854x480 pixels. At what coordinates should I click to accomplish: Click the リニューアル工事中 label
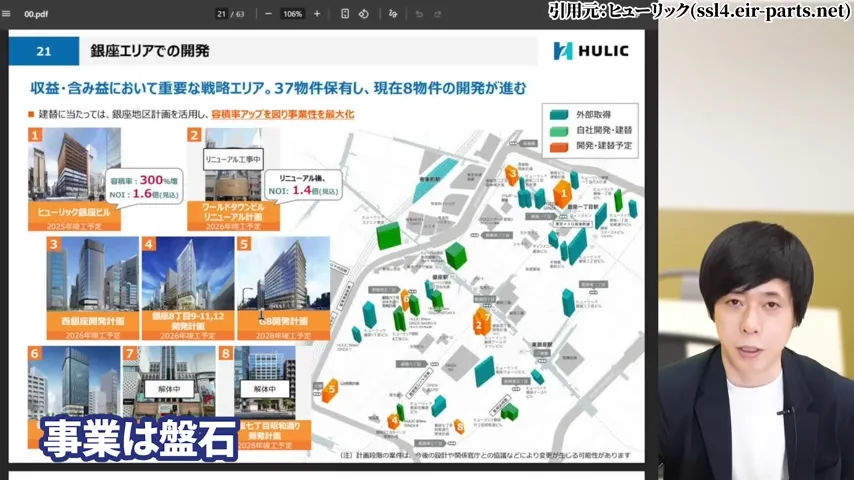coord(233,159)
